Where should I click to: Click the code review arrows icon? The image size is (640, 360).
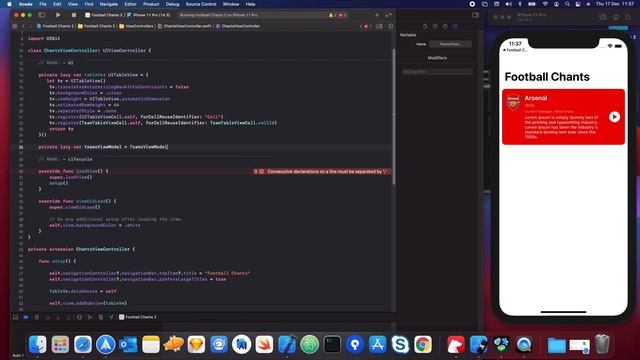pos(388,15)
